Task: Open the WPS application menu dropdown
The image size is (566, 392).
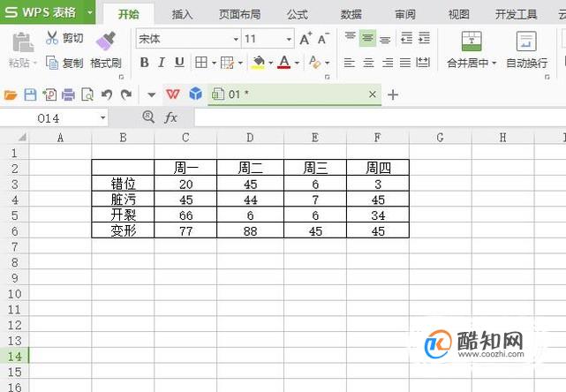Action: coord(90,11)
